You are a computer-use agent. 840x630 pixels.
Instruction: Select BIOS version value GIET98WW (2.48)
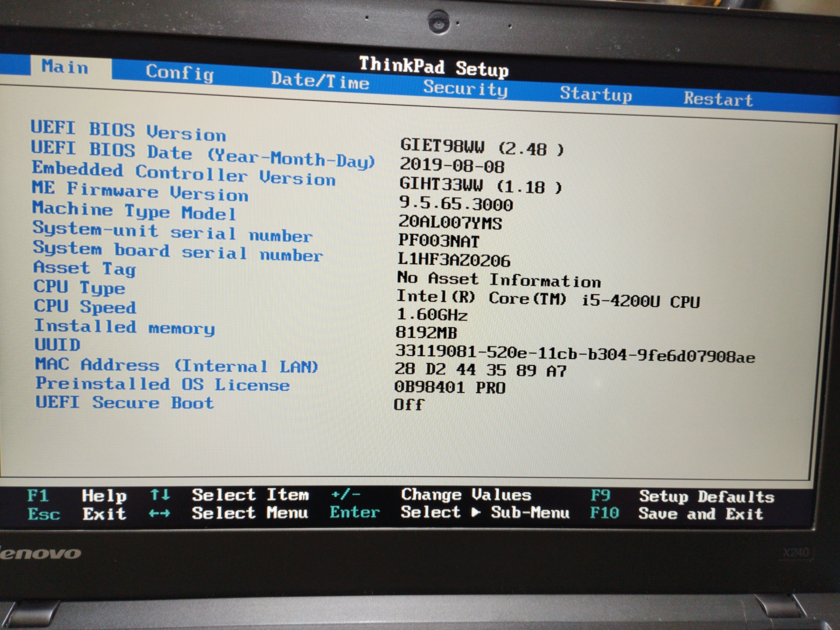(x=482, y=147)
